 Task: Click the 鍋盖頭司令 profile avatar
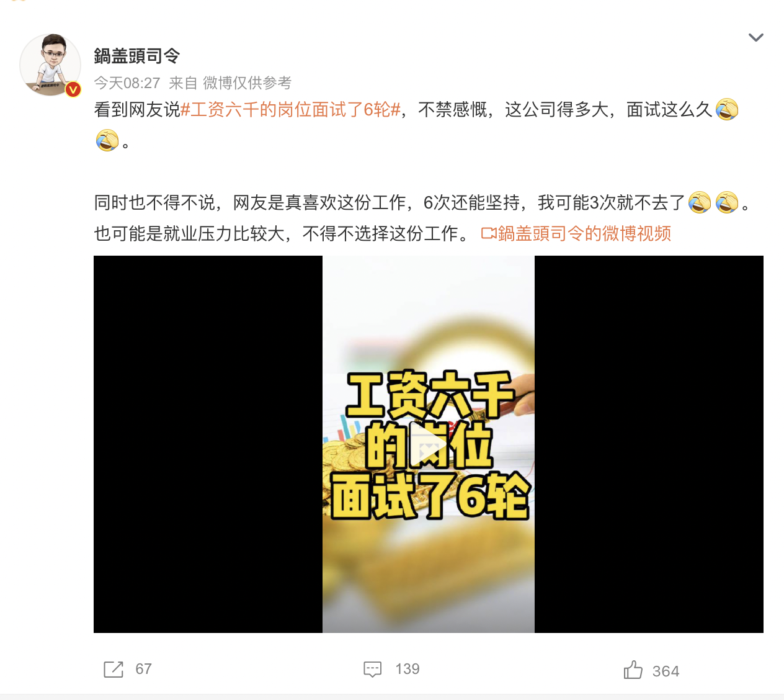click(x=50, y=65)
